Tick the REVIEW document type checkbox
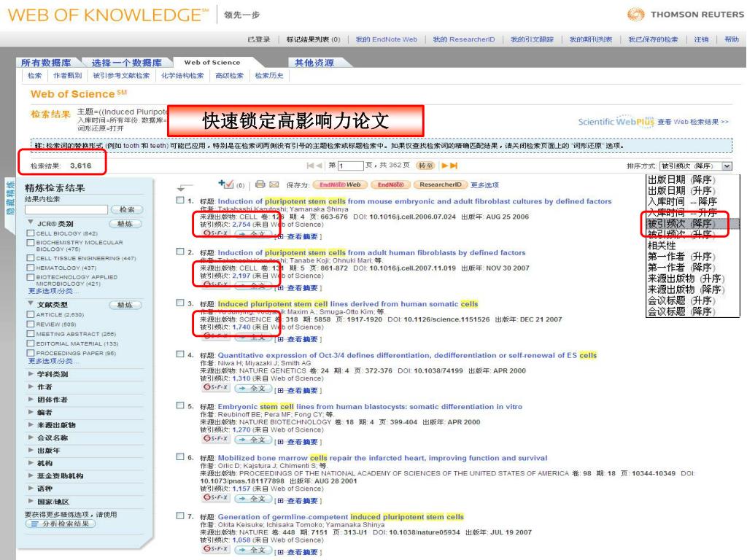 point(31,324)
